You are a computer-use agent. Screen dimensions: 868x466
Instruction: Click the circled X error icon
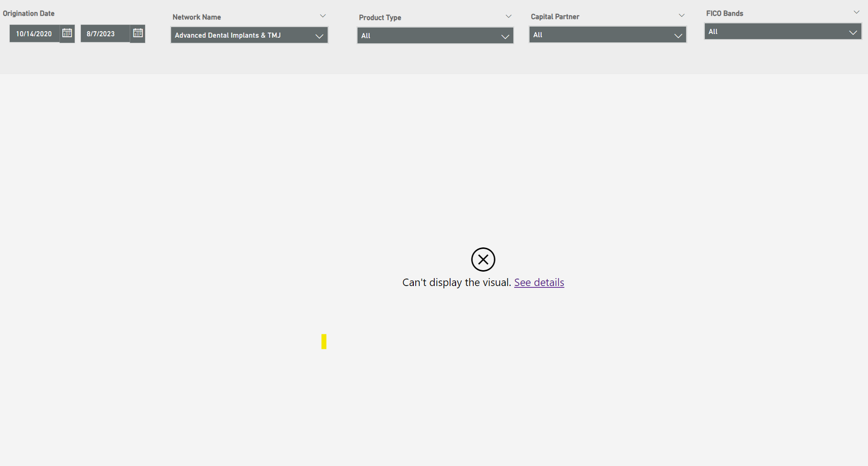coord(483,260)
